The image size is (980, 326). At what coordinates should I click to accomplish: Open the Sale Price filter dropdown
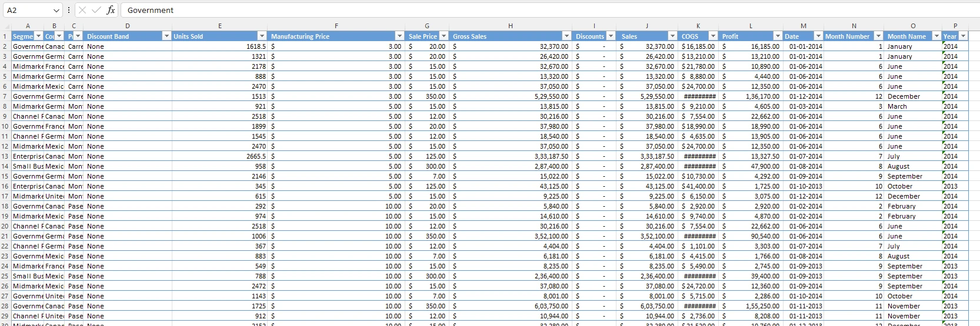(444, 36)
